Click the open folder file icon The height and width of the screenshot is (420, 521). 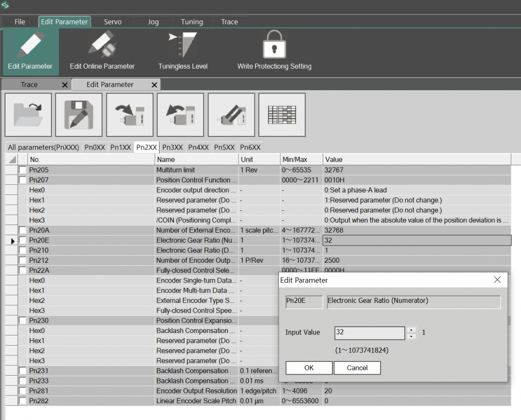(28, 115)
